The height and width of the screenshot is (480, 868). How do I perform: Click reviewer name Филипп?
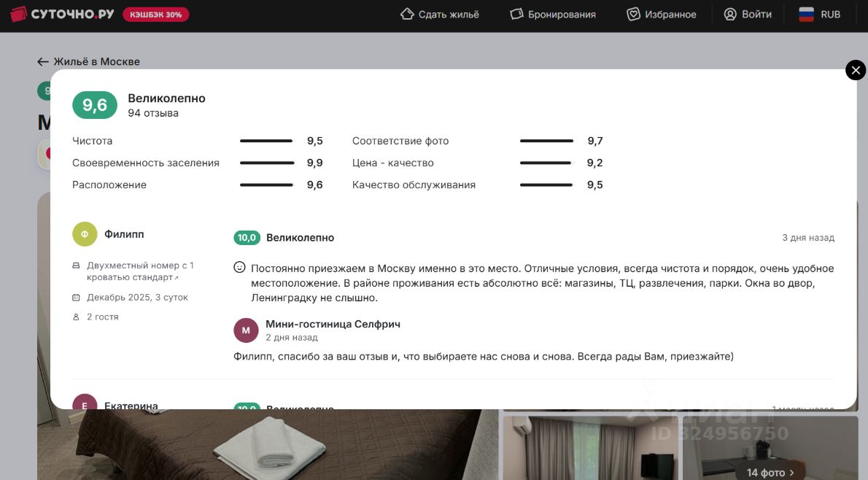[x=125, y=234]
